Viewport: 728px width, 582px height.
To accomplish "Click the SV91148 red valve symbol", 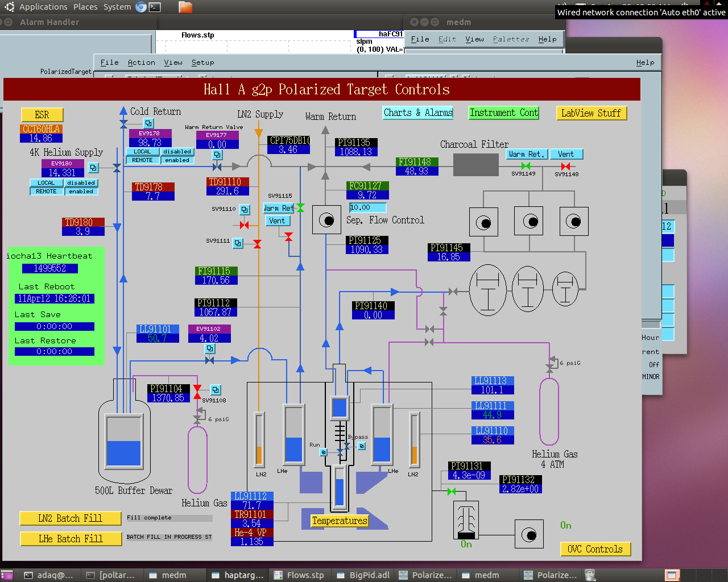I will [565, 166].
